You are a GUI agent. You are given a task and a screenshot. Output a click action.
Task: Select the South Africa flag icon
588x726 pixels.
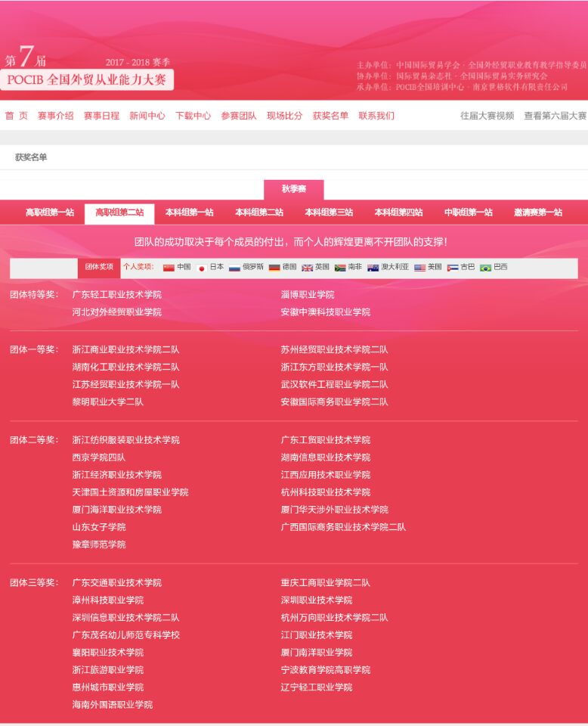(x=340, y=268)
